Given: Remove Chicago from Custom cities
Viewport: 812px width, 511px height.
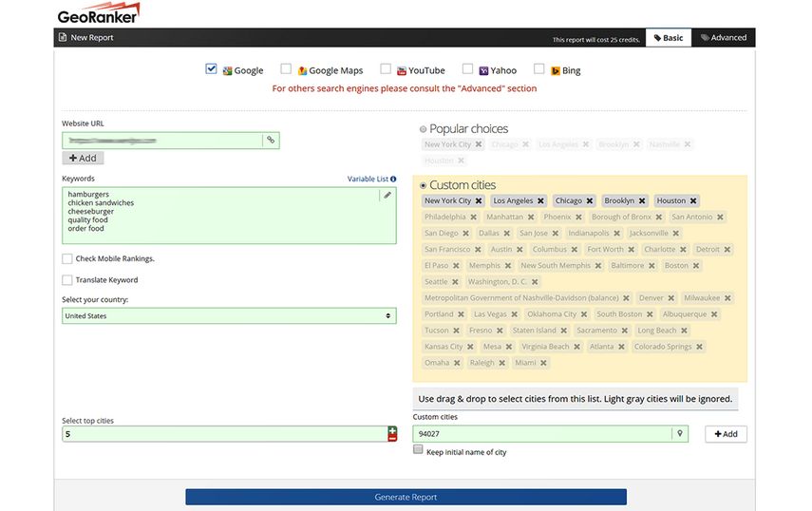Looking at the screenshot, I should pos(590,200).
